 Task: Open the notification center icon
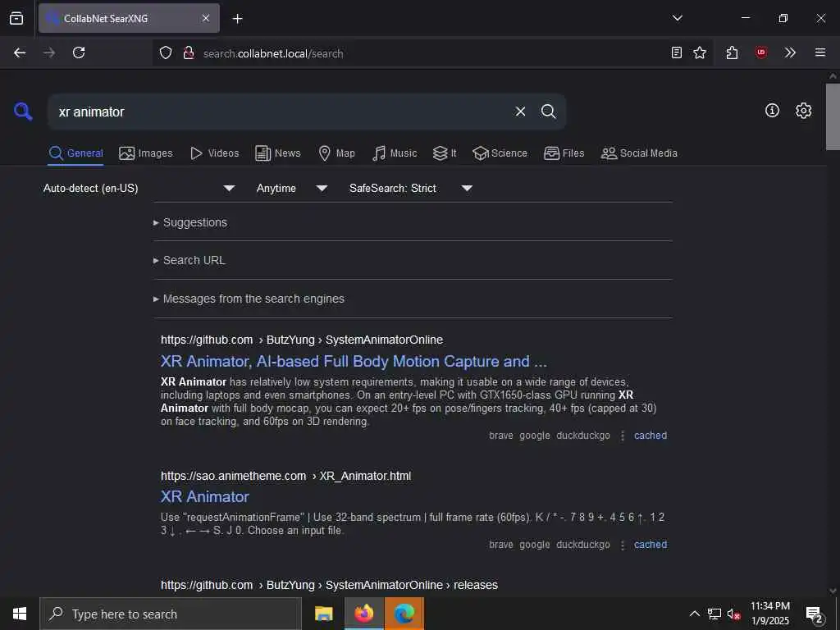814,614
